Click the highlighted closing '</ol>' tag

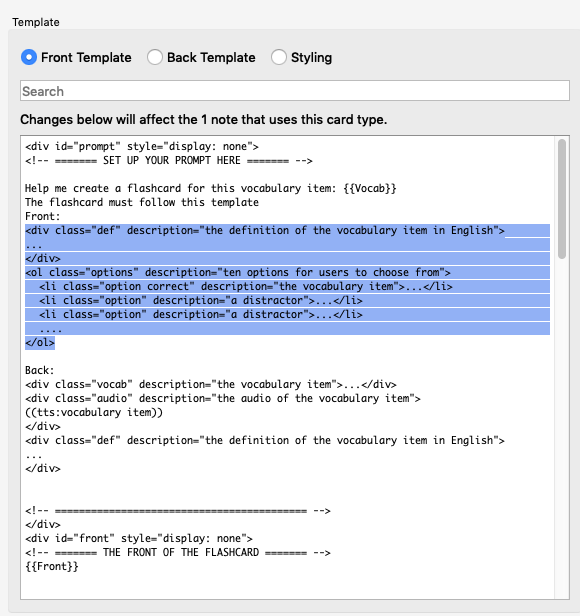[x=40, y=343]
